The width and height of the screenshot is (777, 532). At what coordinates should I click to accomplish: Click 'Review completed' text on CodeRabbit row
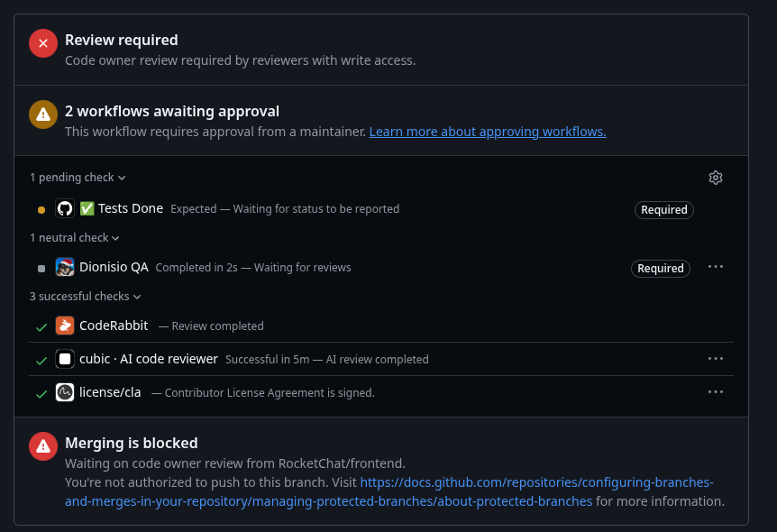(x=217, y=326)
